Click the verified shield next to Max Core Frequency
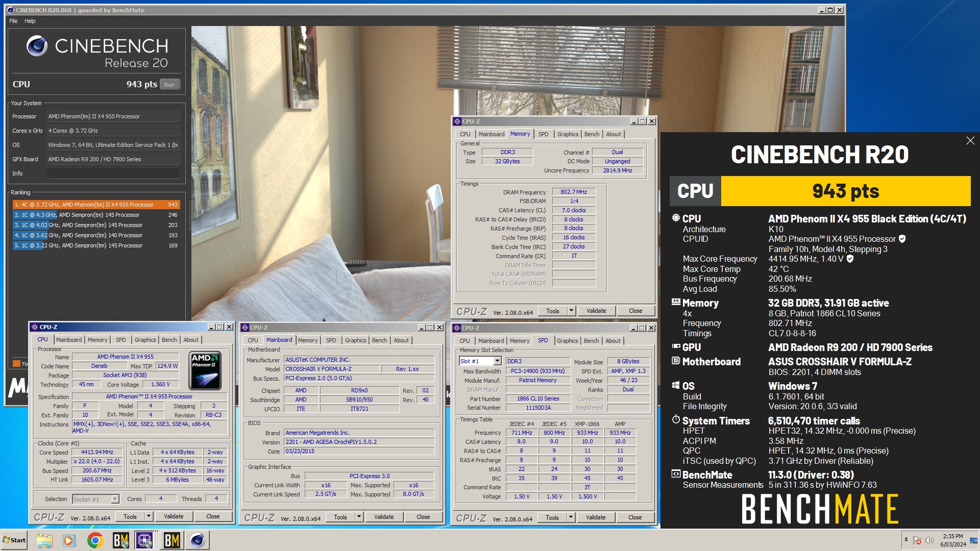The width and height of the screenshot is (980, 551). pos(850,259)
